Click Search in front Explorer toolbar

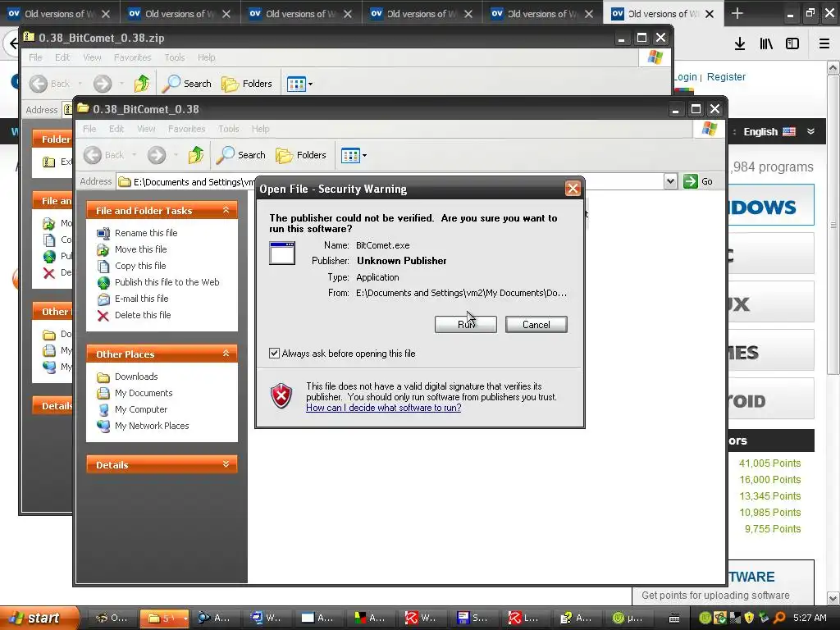tap(241, 155)
